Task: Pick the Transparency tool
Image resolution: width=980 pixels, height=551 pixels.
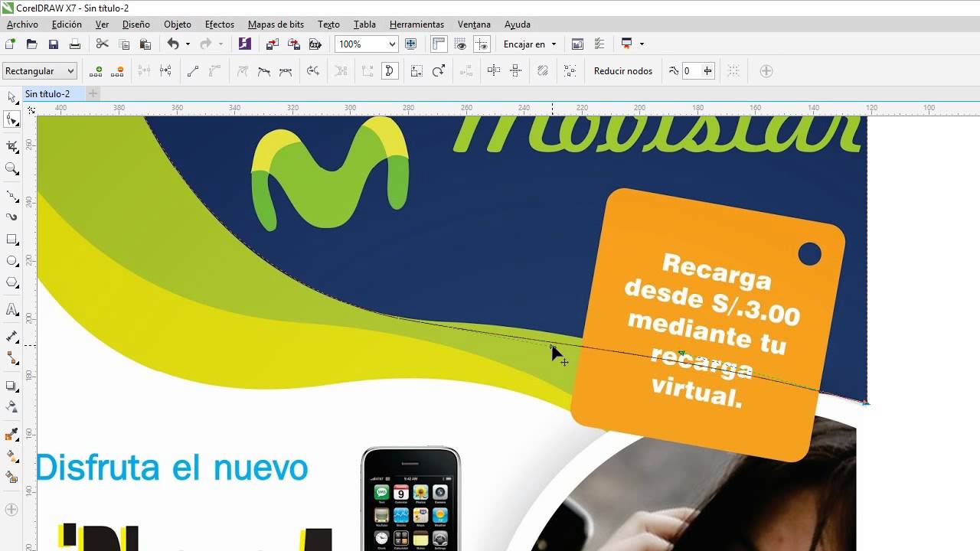Action: (11, 407)
